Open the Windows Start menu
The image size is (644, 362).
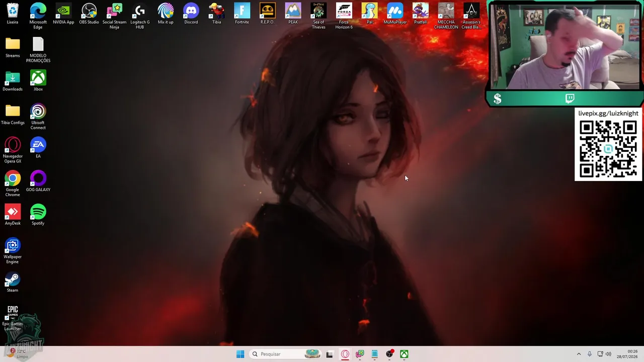coord(240,354)
